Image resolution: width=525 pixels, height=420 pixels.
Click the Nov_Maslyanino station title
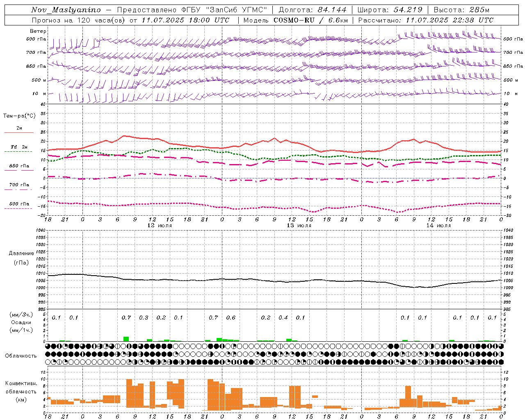pyautogui.click(x=66, y=10)
